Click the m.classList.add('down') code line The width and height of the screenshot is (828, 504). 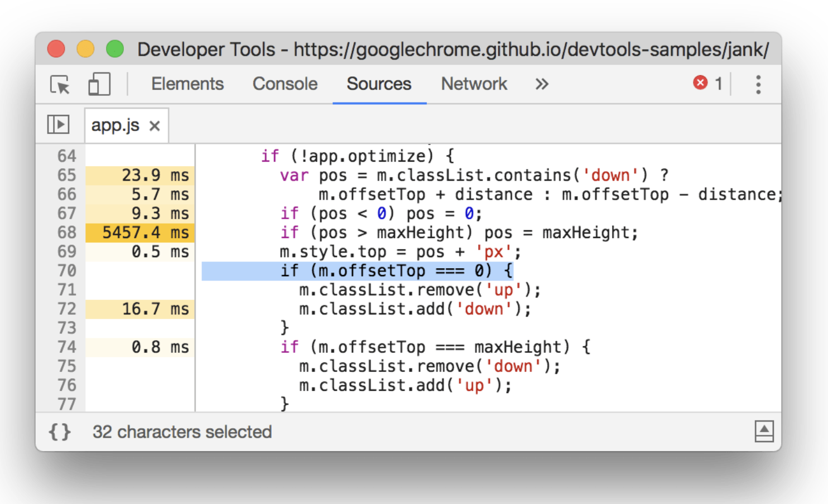[415, 309]
